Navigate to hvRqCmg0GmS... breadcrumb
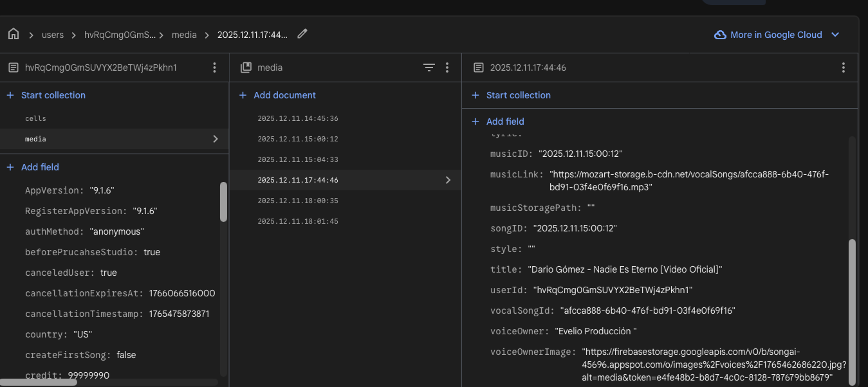Viewport: 868px width, 387px height. coord(120,35)
